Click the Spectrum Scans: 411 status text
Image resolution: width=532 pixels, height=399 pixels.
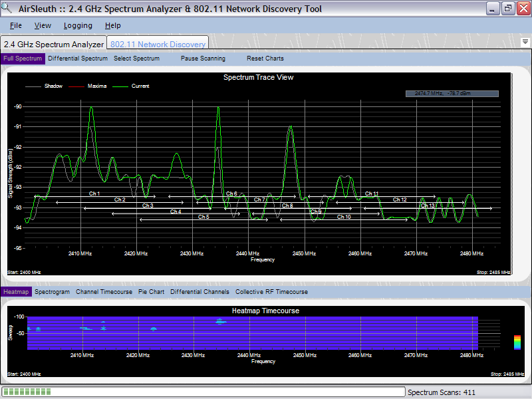tap(441, 392)
